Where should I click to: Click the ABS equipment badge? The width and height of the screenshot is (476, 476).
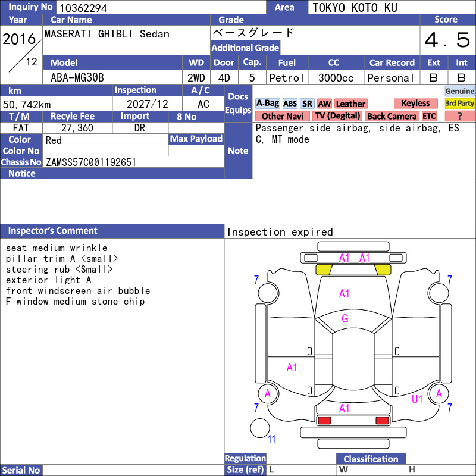290,104
